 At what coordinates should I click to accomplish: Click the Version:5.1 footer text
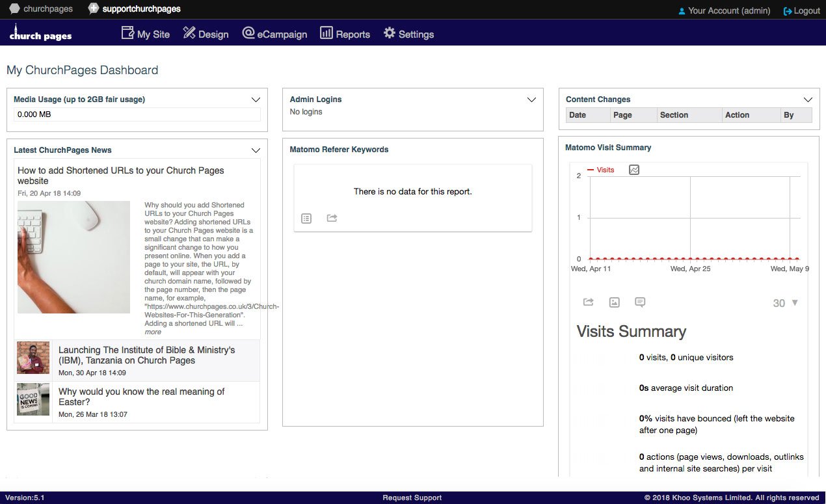(x=25, y=497)
